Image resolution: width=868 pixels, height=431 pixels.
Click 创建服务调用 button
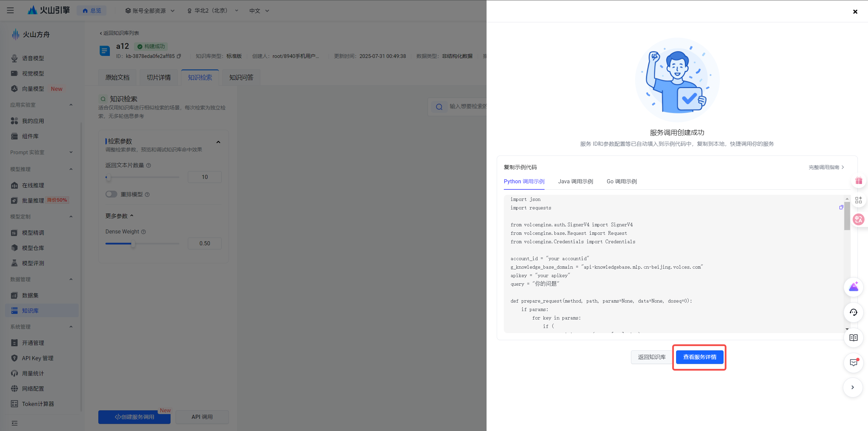click(x=134, y=417)
